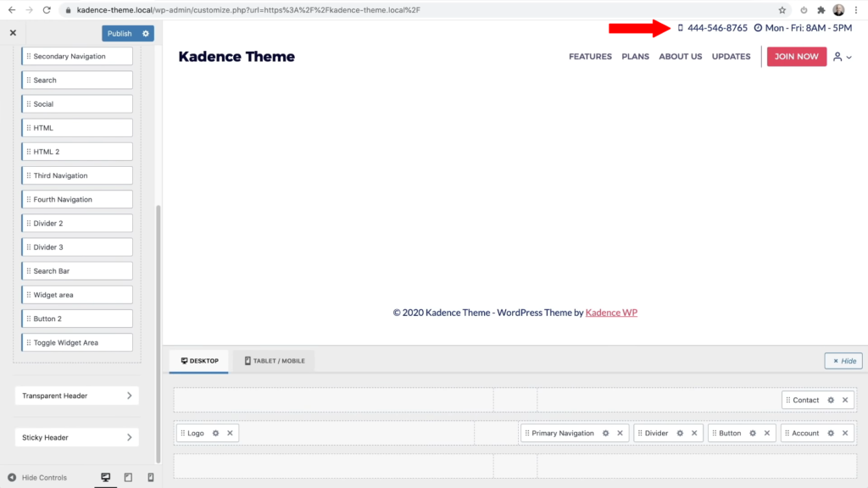This screenshot has width=868, height=488.
Task: Hide the header builder panel
Action: coord(843,361)
